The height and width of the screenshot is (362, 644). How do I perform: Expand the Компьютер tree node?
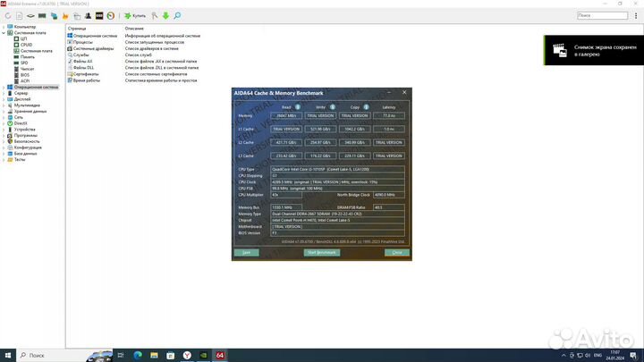pos(4,28)
